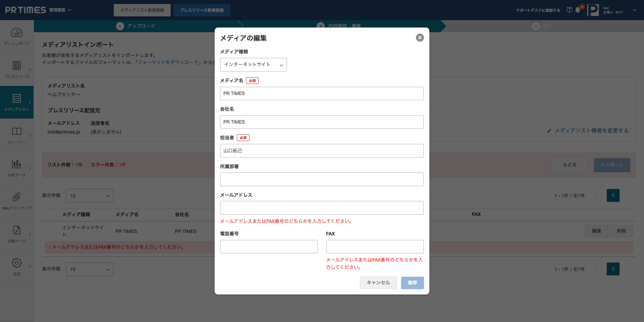Click the PR TIMES logo
This screenshot has height=322, width=644.
coord(25,10)
